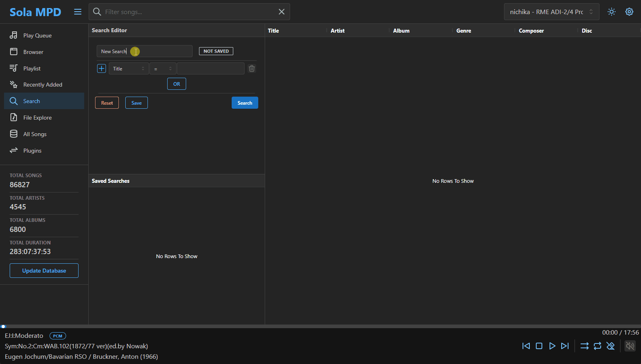Click the Update Database button
Viewport: 641px width, 364px height.
point(44,271)
